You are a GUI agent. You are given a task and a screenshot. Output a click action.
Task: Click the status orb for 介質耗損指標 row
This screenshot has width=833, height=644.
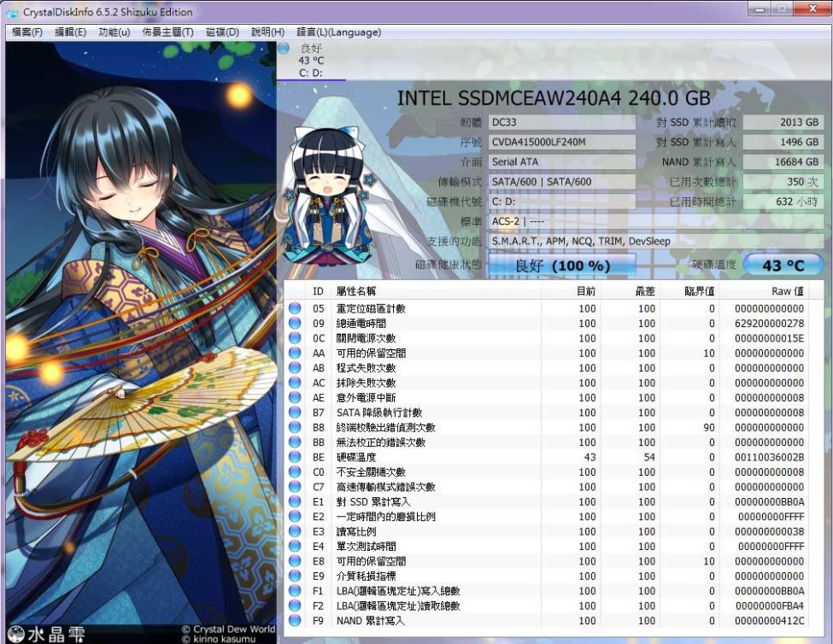(x=296, y=577)
